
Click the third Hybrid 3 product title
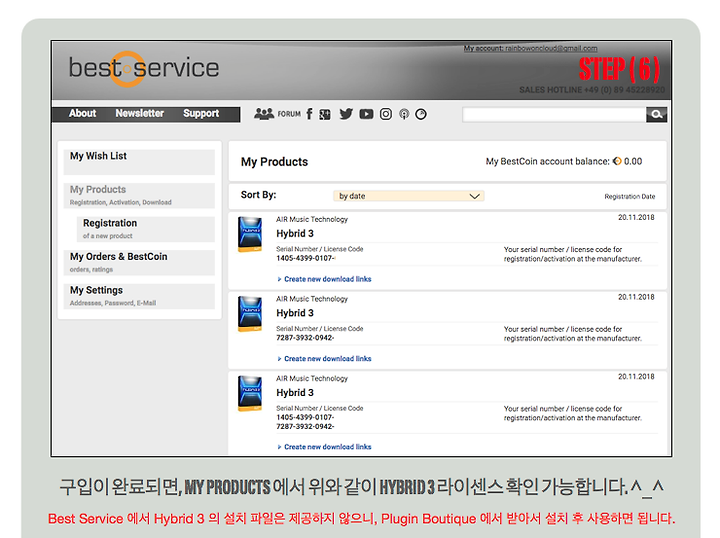[x=295, y=393]
